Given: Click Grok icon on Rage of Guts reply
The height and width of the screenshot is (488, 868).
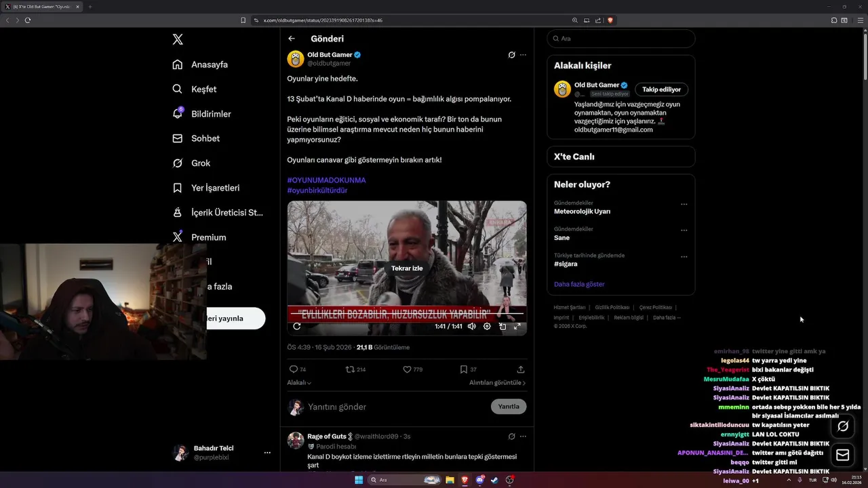Looking at the screenshot, I should coord(511,436).
